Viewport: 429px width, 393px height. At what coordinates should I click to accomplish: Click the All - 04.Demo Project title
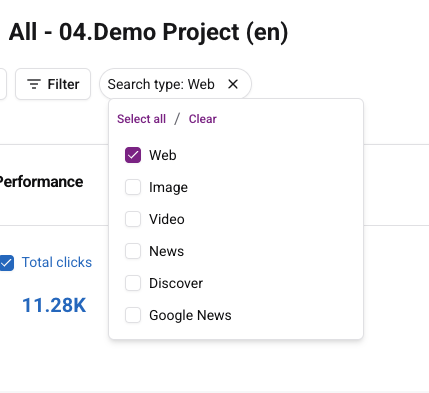pos(148,32)
